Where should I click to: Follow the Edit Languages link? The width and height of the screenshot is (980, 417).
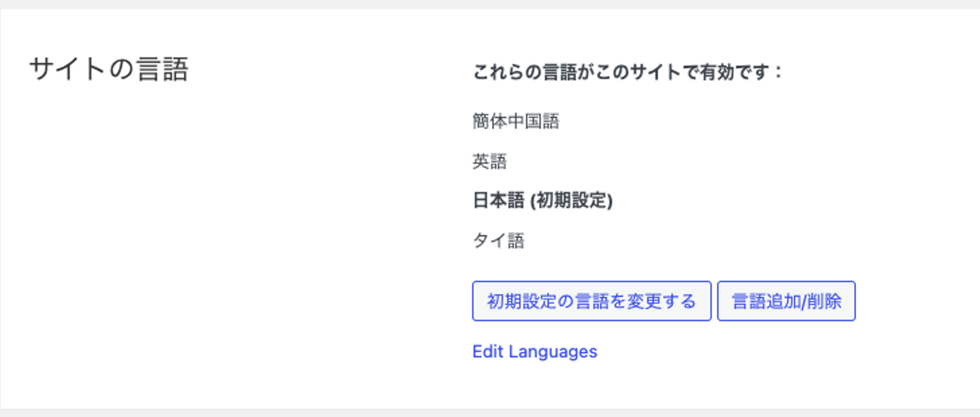(x=534, y=352)
